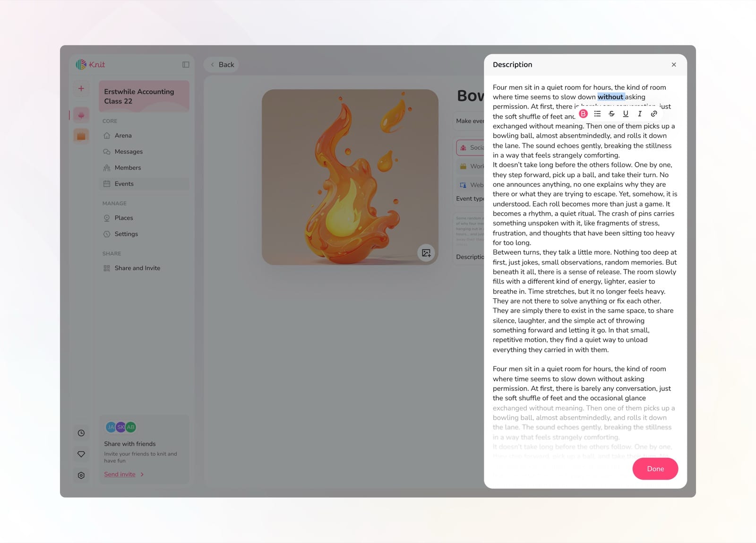Image resolution: width=756 pixels, height=543 pixels.
Task: Close the Description panel
Action: coord(674,65)
